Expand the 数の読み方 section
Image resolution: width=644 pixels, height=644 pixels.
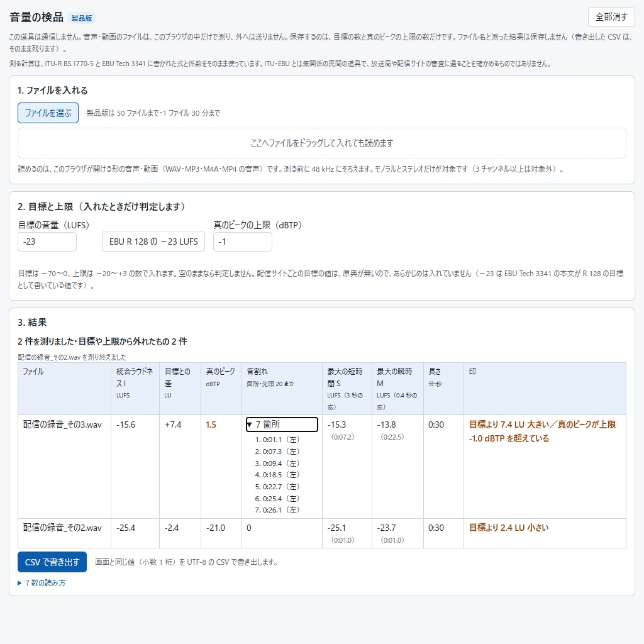pyautogui.click(x=42, y=583)
